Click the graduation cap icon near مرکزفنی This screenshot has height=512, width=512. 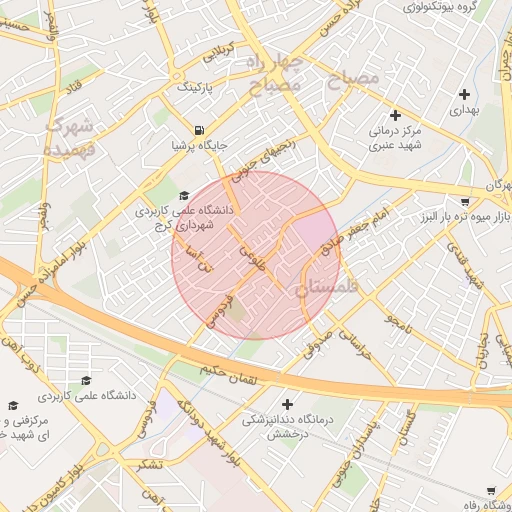pyautogui.click(x=13, y=405)
